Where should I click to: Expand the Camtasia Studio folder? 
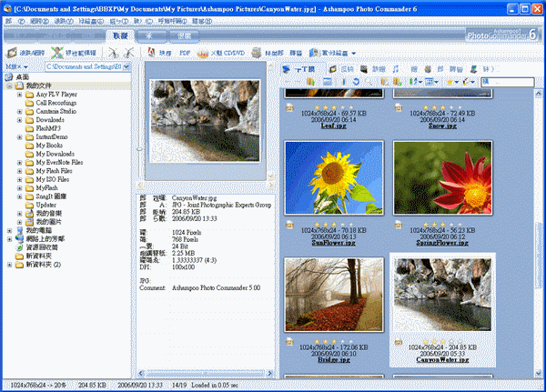[x=19, y=111]
